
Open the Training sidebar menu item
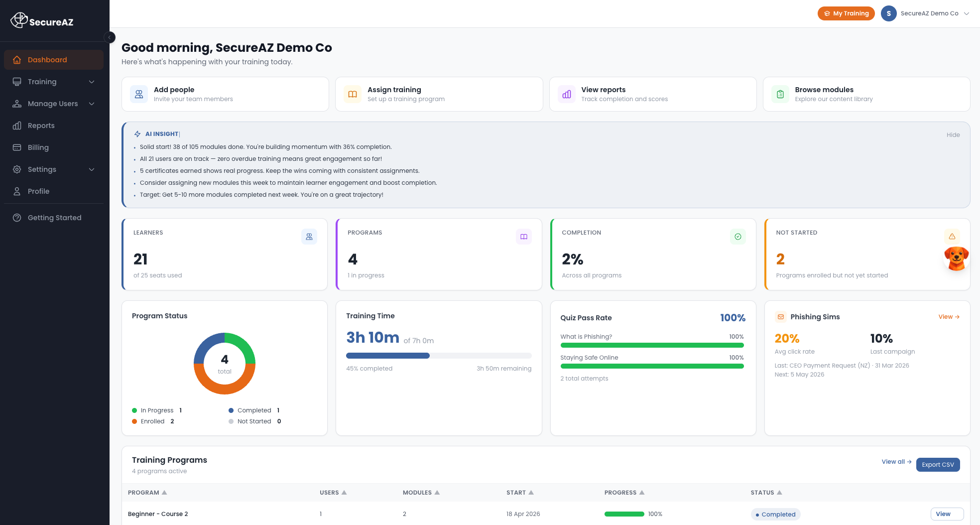54,82
